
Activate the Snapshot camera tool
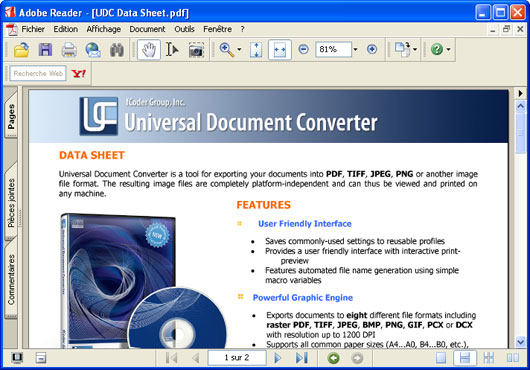click(x=196, y=50)
